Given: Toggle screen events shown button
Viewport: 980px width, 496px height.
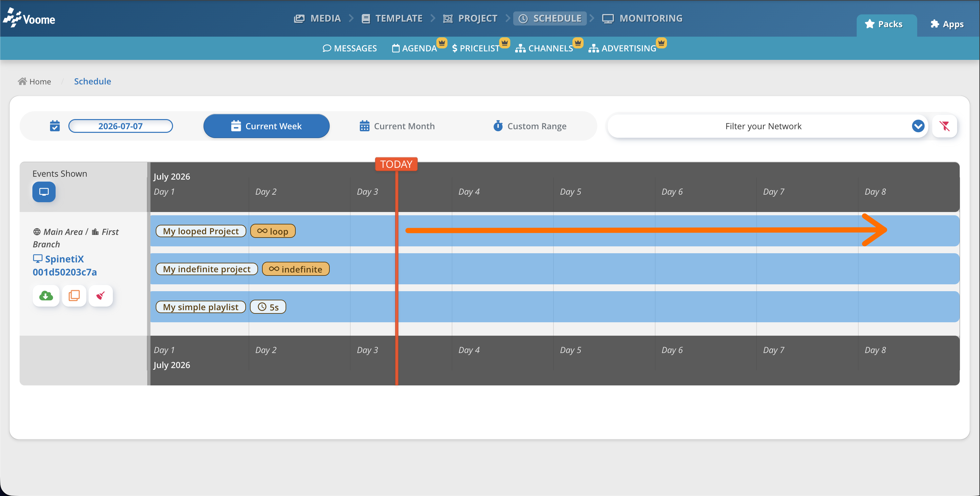Looking at the screenshot, I should [44, 191].
